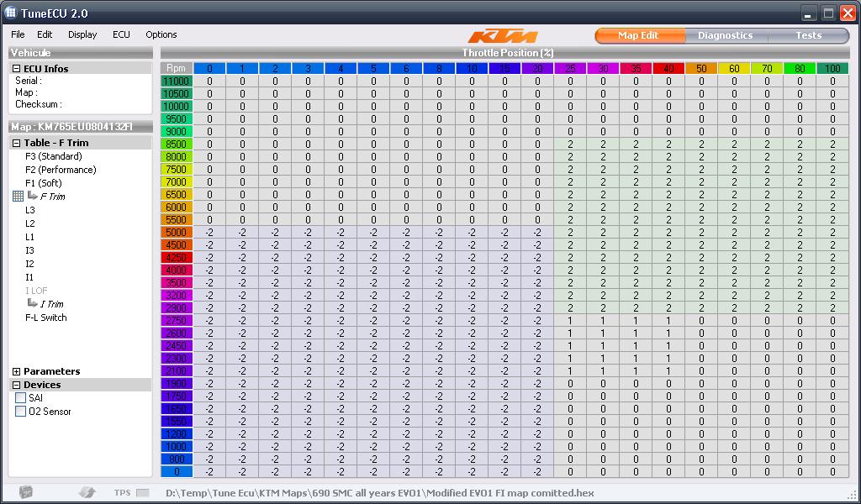Select the F3 (Standard) table
Image resolution: width=861 pixels, height=504 pixels.
(53, 156)
